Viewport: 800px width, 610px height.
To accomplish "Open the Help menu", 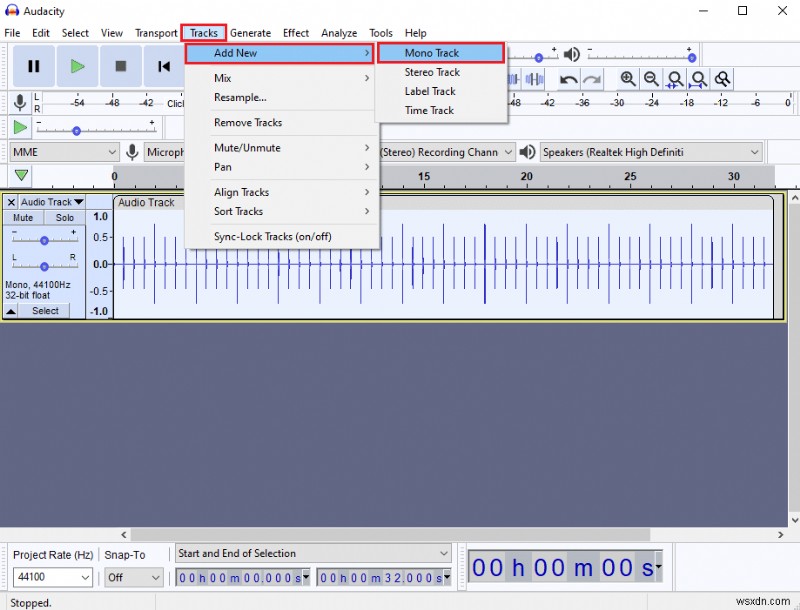I will (415, 33).
